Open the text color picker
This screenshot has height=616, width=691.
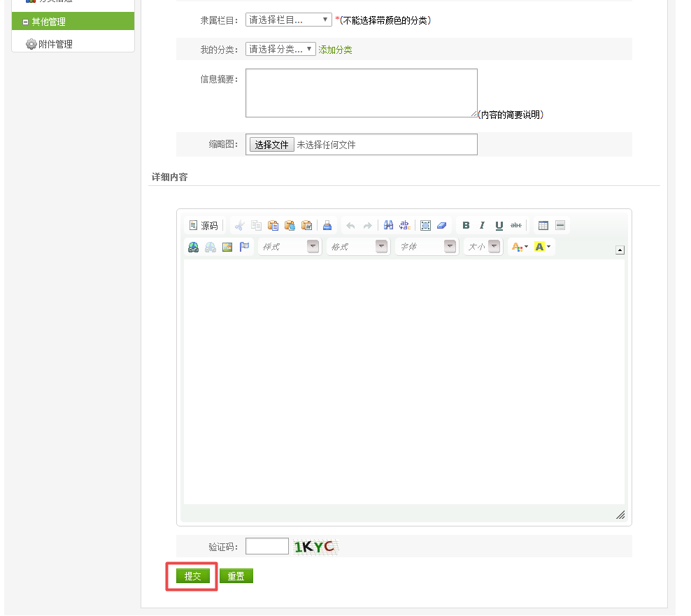[x=520, y=247]
